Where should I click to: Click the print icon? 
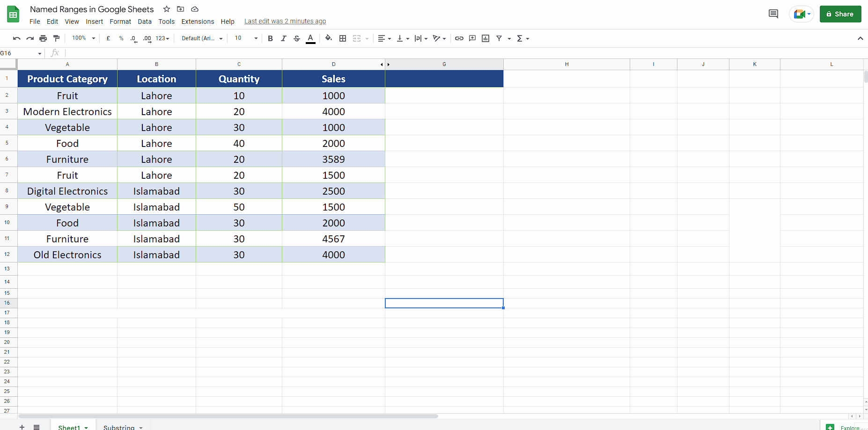pos(43,38)
